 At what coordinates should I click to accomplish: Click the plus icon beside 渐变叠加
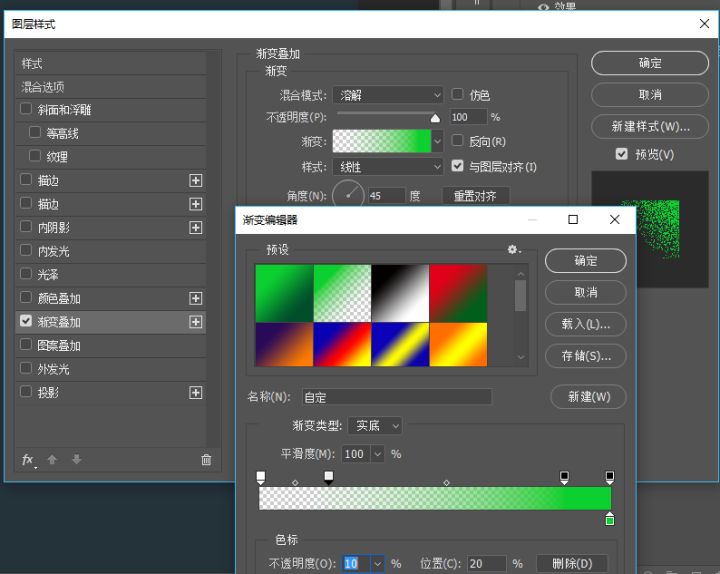(196, 322)
